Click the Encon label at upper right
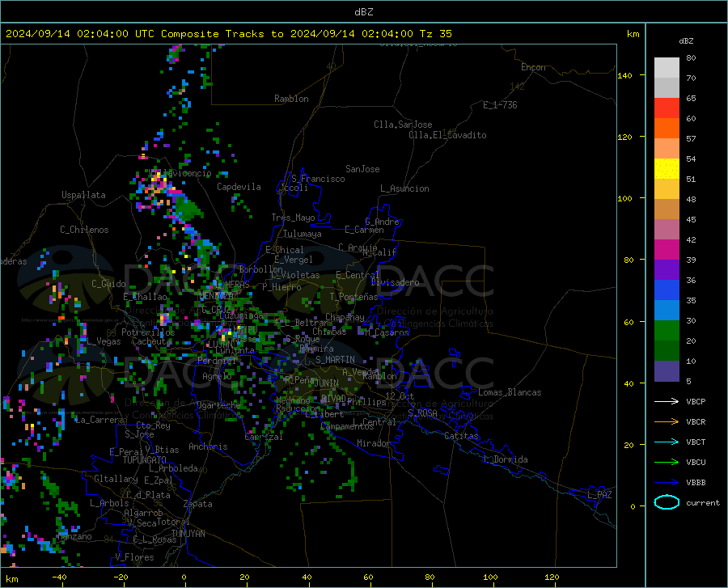The image size is (728, 588). coord(533,67)
